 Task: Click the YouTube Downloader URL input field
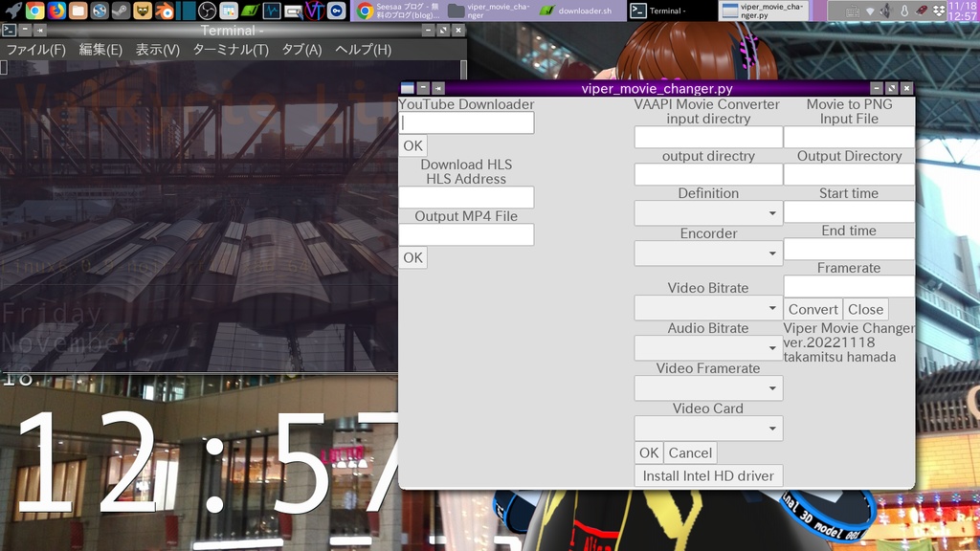465,122
